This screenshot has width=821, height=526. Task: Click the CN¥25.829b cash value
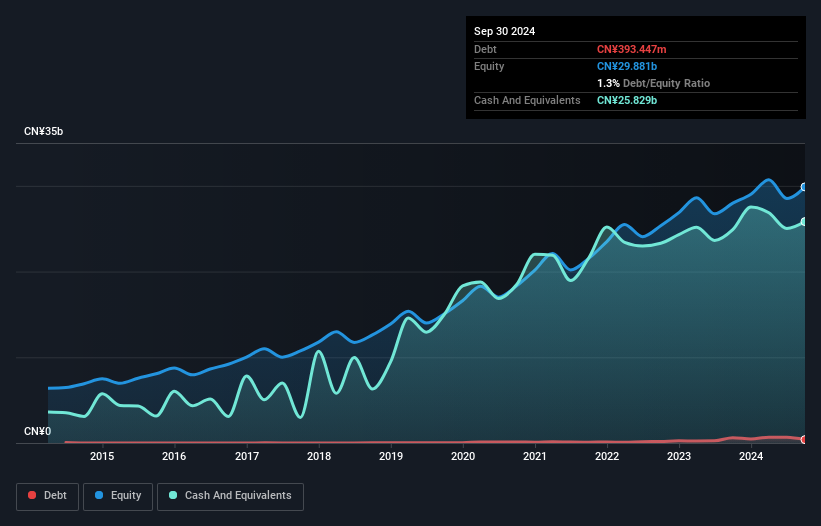627,100
